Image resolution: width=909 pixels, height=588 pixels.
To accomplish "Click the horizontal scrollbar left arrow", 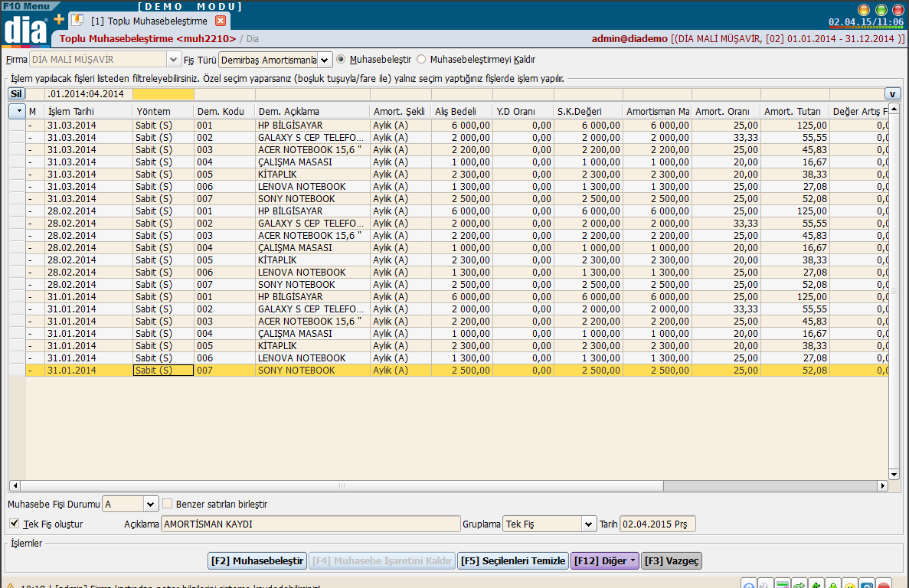I will (15, 485).
